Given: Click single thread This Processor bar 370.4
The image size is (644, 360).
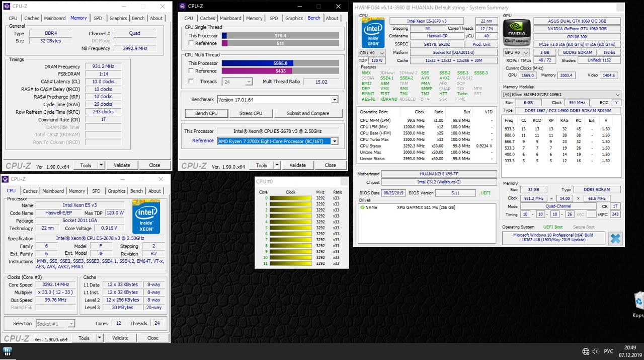Looking at the screenshot, I should [280, 36].
